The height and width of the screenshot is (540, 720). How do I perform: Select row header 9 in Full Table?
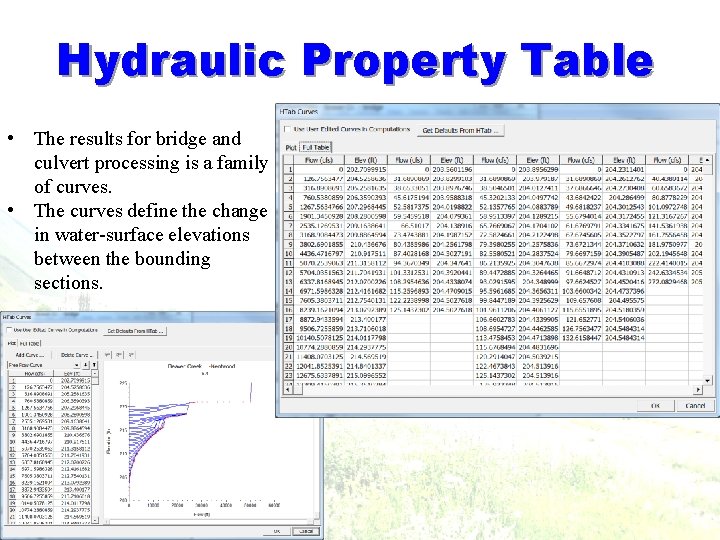[x=289, y=244]
